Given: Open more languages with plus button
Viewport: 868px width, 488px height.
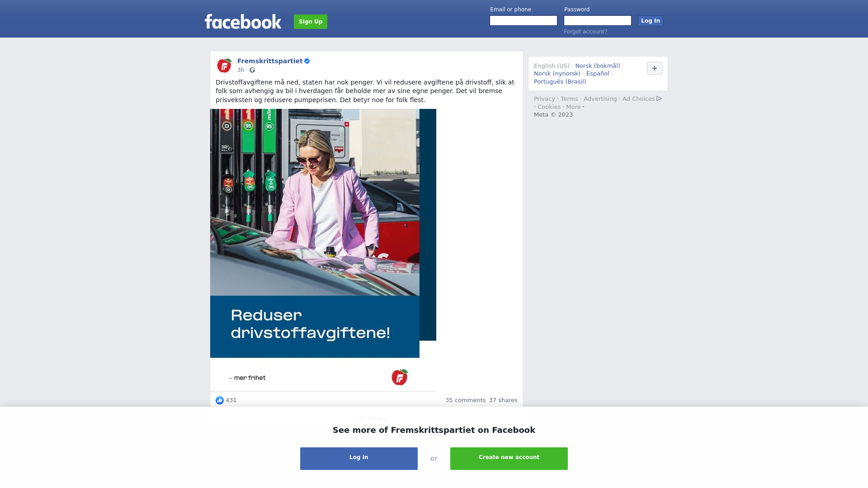Looking at the screenshot, I should coord(655,68).
